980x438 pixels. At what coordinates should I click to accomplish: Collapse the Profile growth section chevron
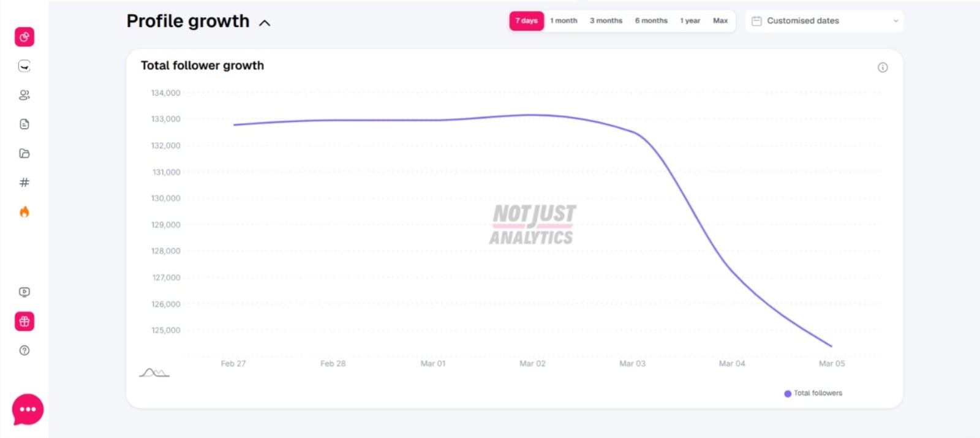coord(265,23)
